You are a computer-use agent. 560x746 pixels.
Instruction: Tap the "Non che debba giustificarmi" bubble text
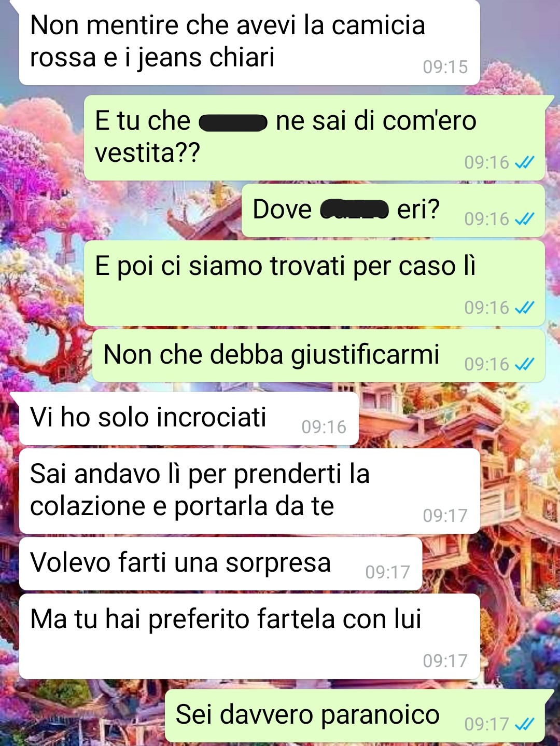click(271, 355)
